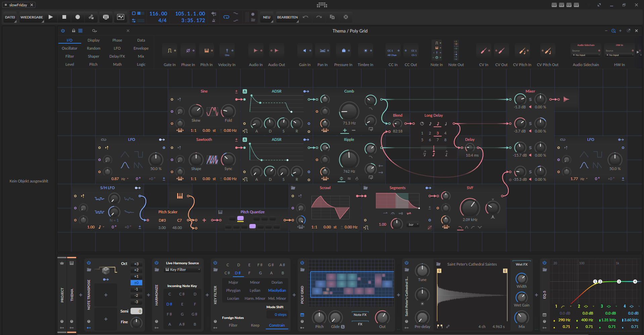Toggle Poly Grid editor power button
Image resolution: width=644 pixels, height=335 pixels.
(63, 31)
